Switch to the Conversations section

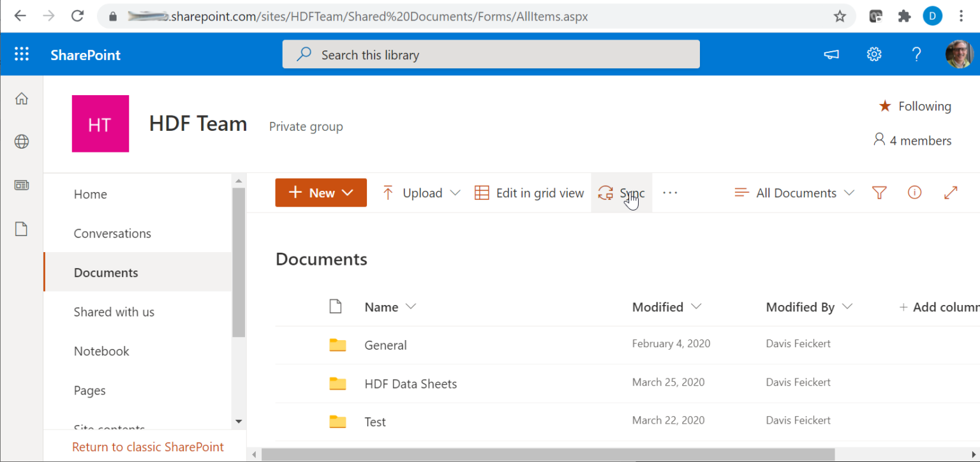(x=112, y=233)
